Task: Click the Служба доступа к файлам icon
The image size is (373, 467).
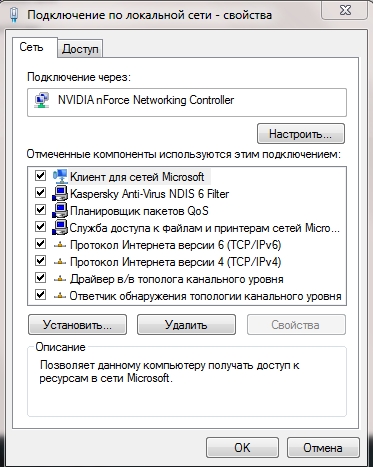Action: [60, 228]
